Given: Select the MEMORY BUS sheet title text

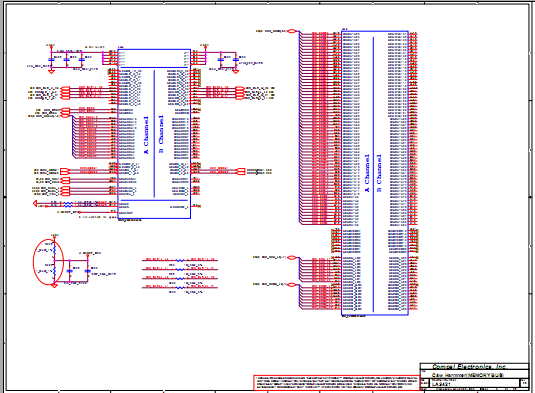Looking at the screenshot, I should coord(468,375).
